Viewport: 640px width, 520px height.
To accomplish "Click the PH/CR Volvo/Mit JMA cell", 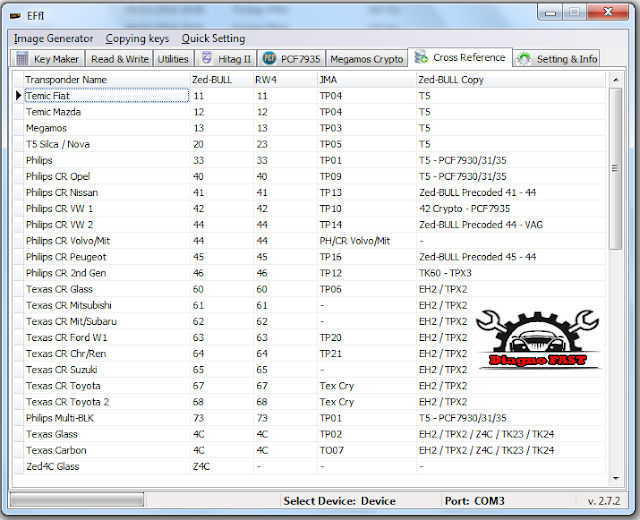I will coord(367,241).
